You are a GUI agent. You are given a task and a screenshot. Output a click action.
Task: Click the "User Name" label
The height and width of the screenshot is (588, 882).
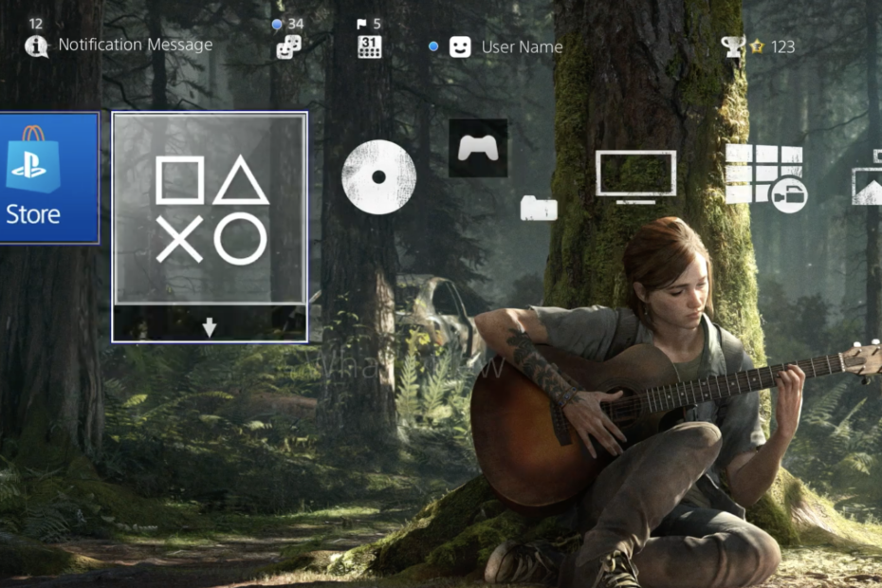coord(522,46)
